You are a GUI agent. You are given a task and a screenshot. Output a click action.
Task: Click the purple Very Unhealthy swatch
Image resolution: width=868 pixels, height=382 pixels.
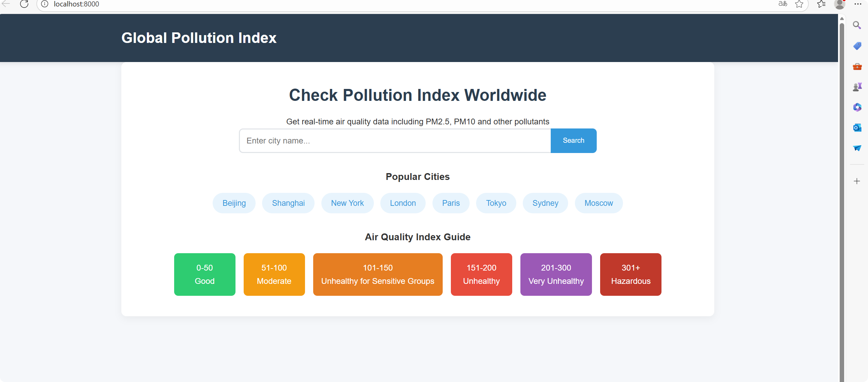coord(556,274)
